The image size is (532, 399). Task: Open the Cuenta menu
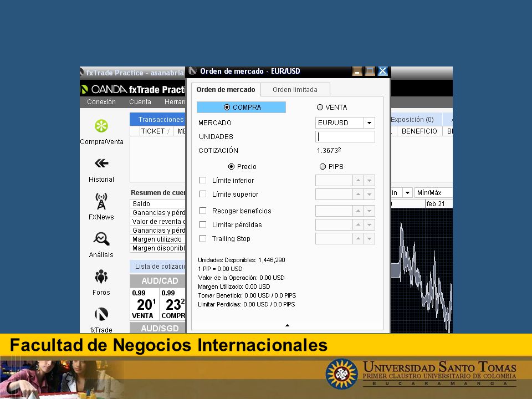point(140,102)
